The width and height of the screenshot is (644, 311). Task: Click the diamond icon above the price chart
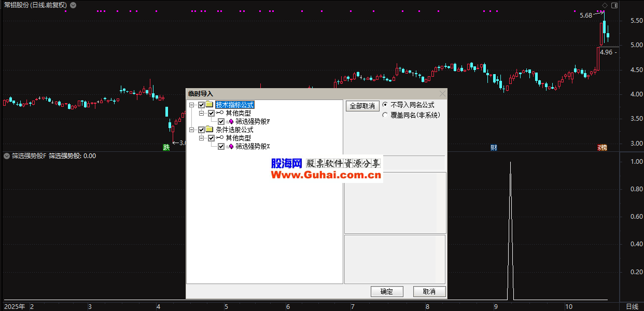click(605, 5)
